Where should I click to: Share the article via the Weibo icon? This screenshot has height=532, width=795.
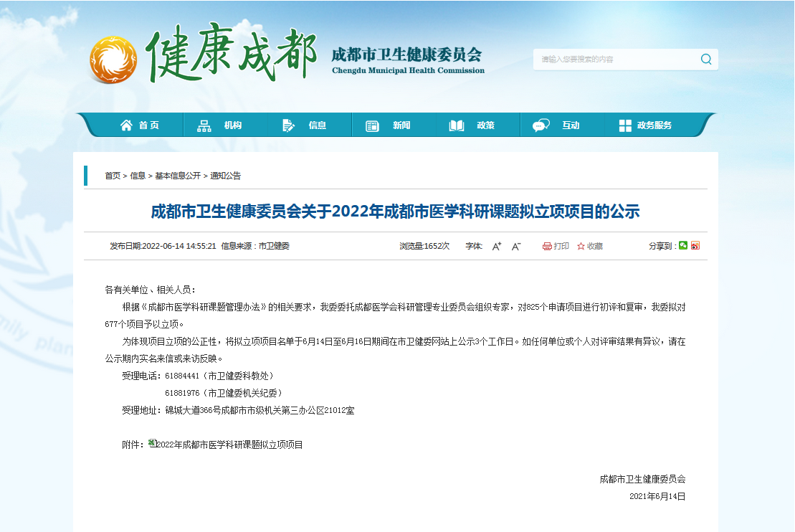[x=695, y=246]
